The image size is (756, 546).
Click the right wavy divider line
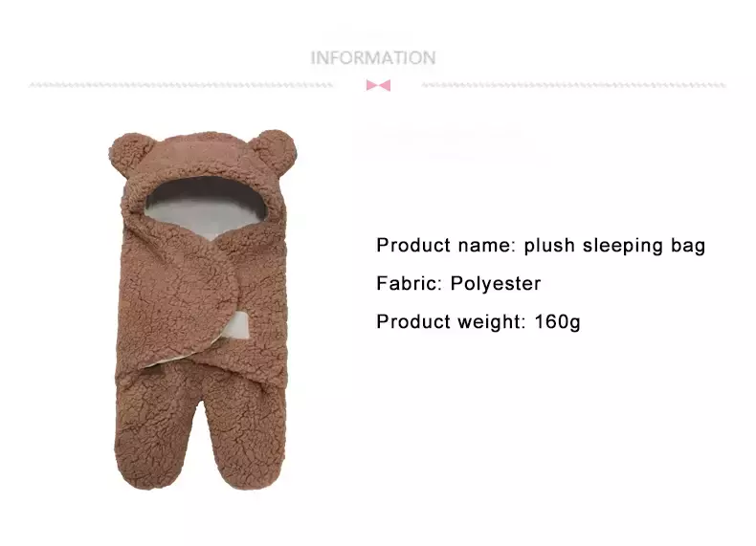pyautogui.click(x=574, y=85)
